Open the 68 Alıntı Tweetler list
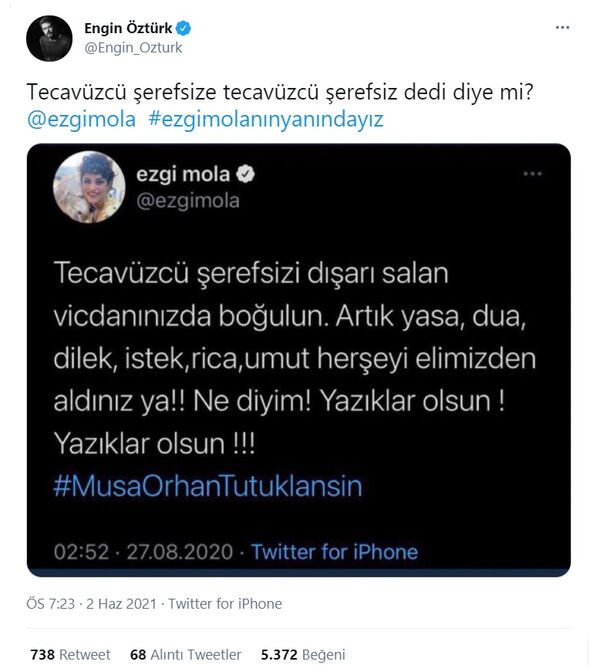 (x=186, y=654)
